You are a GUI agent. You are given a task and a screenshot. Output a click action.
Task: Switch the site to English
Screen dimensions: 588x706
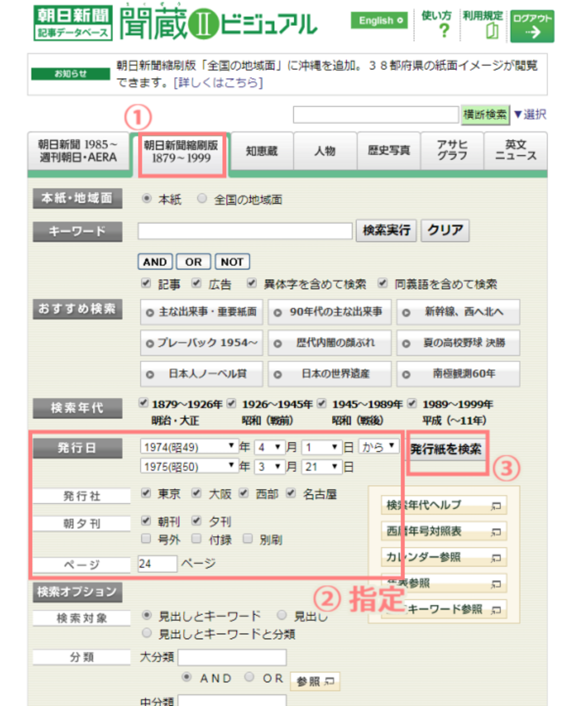[379, 20]
